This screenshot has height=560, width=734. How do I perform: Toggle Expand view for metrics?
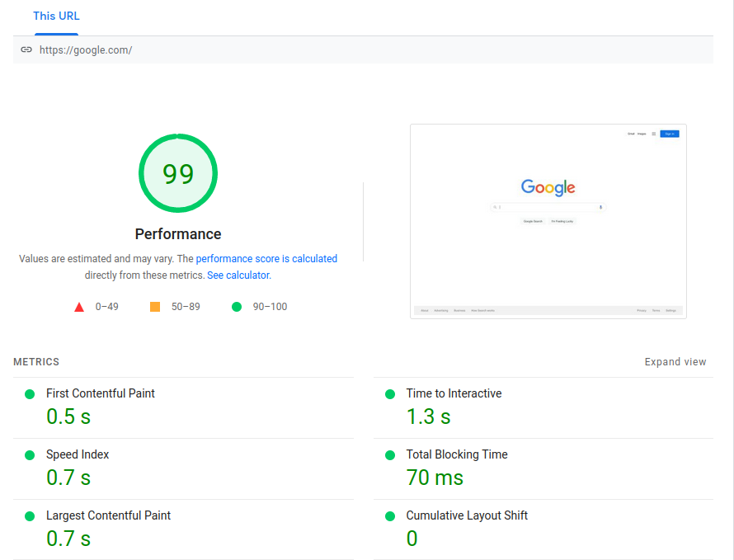click(x=675, y=362)
